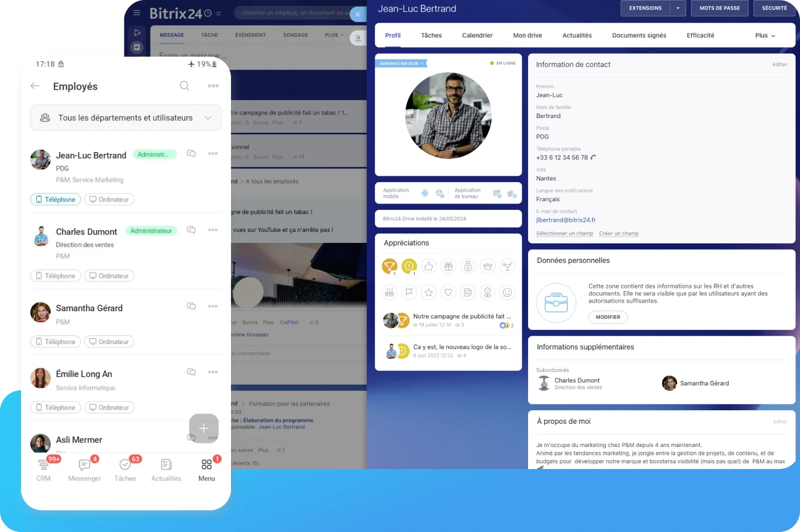Switch to the Calendrier tab
800x532 pixels.
[x=477, y=35]
